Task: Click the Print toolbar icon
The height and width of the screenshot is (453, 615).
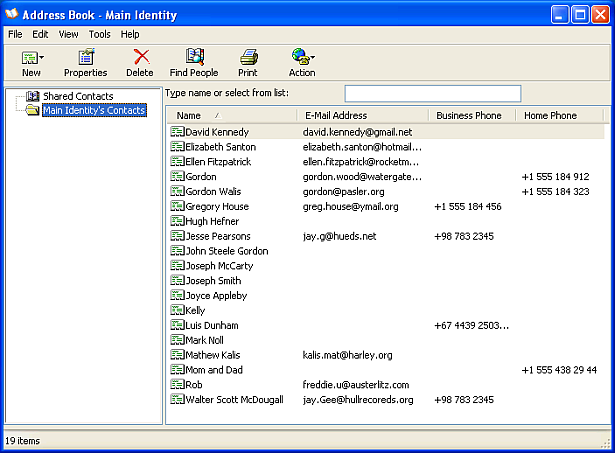Action: [248, 57]
